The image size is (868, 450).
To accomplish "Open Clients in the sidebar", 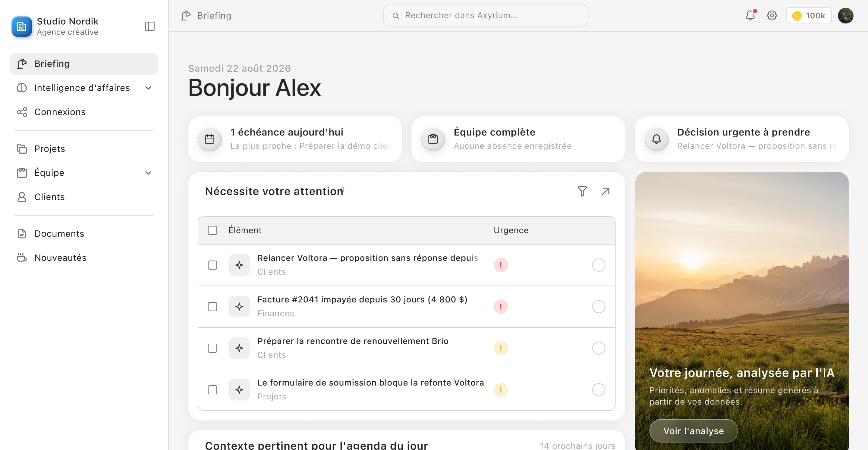I will tap(84, 197).
